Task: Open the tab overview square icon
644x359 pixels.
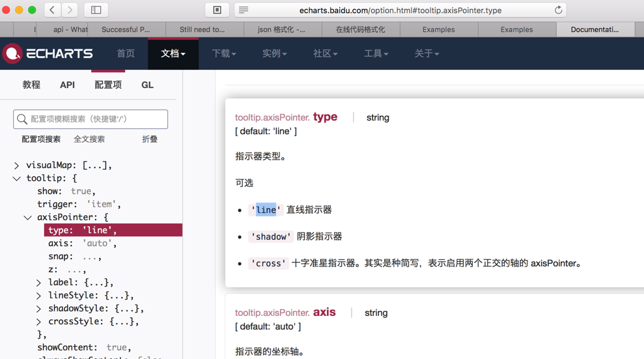Action: [x=217, y=10]
